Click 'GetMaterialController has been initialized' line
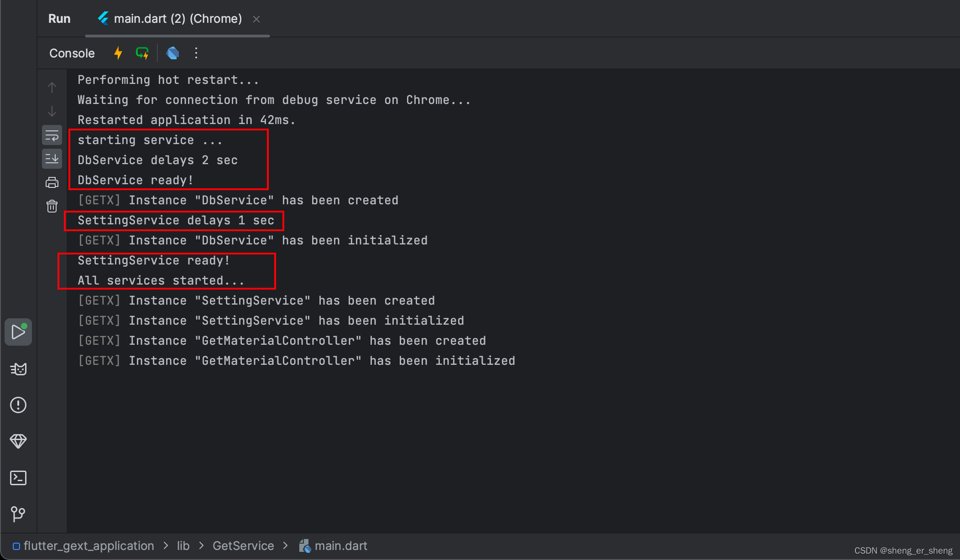Viewport: 960px width, 560px height. pos(297,361)
